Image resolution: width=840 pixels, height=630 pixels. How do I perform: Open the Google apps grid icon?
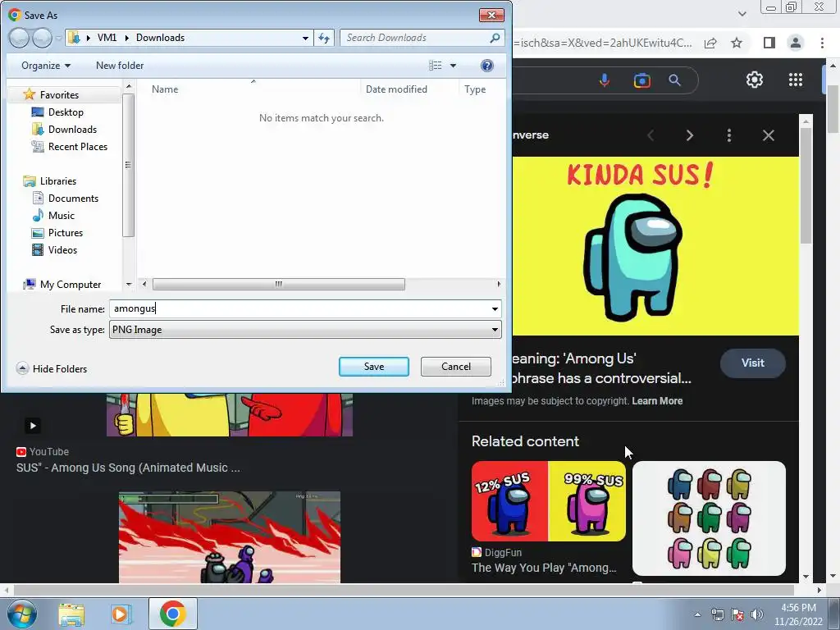tap(796, 80)
